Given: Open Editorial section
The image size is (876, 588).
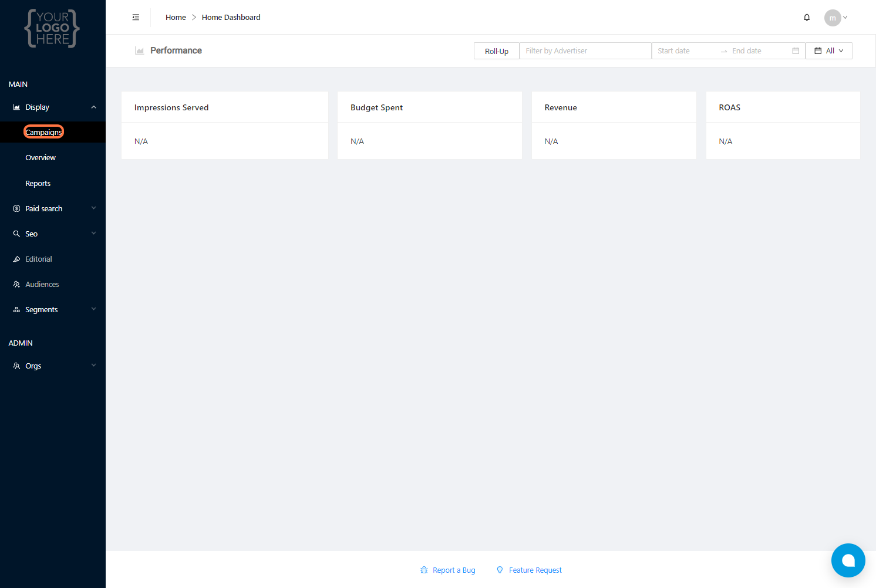Looking at the screenshot, I should coord(39,259).
